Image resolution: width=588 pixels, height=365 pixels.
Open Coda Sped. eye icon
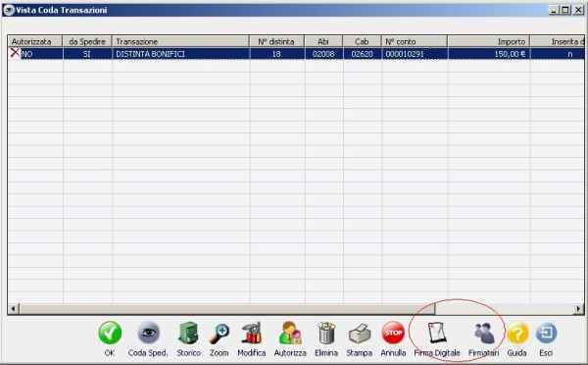pyautogui.click(x=149, y=333)
